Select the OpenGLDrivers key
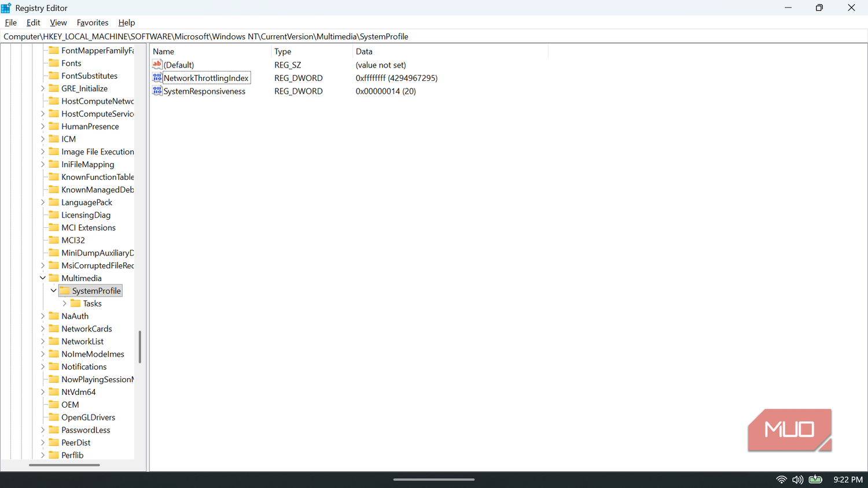 click(x=88, y=417)
